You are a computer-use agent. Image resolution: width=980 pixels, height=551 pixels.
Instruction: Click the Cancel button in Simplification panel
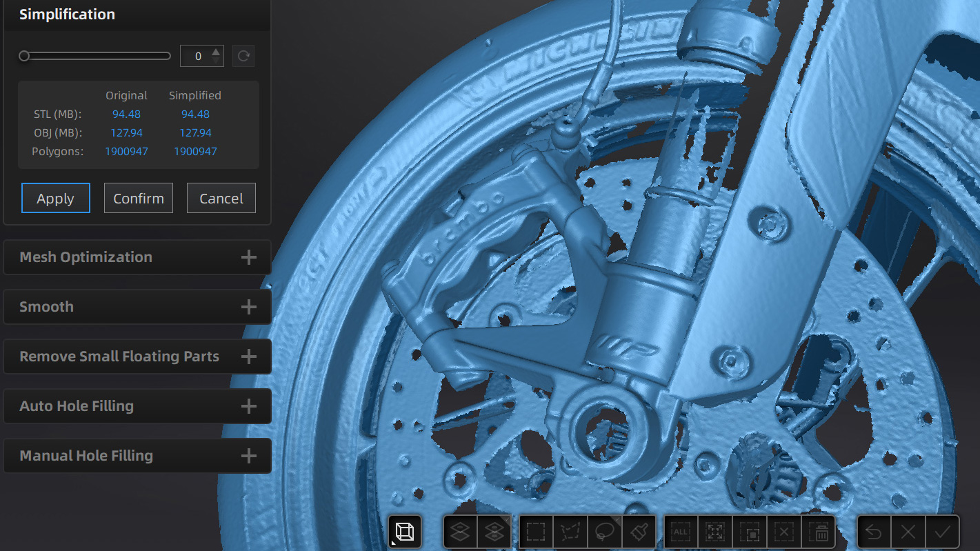click(x=221, y=198)
